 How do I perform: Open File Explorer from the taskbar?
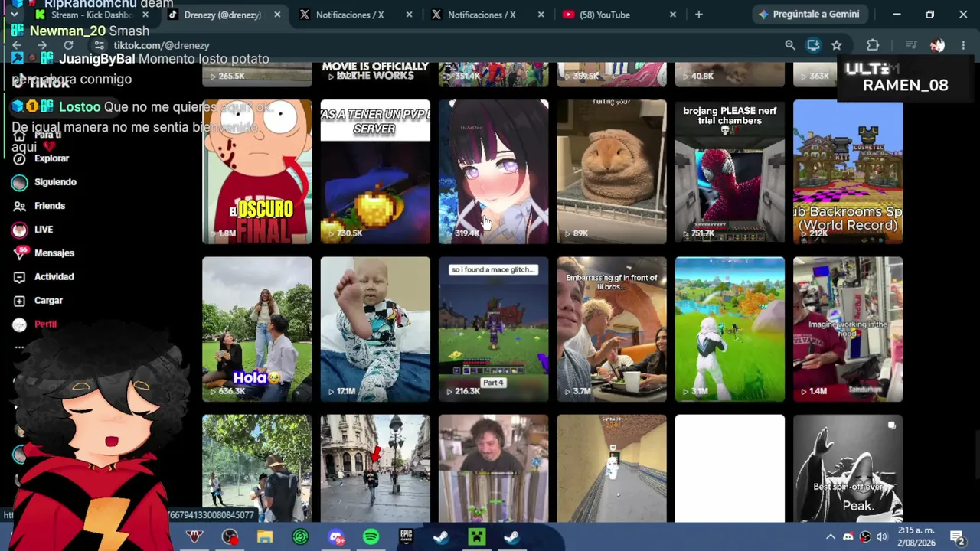point(265,537)
